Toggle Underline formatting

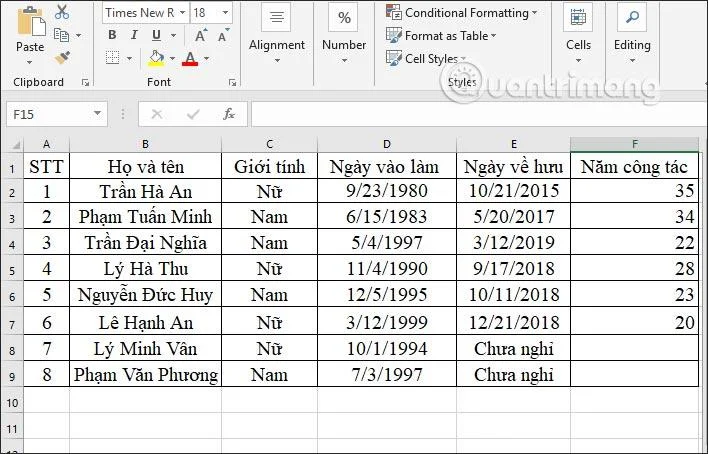point(156,35)
